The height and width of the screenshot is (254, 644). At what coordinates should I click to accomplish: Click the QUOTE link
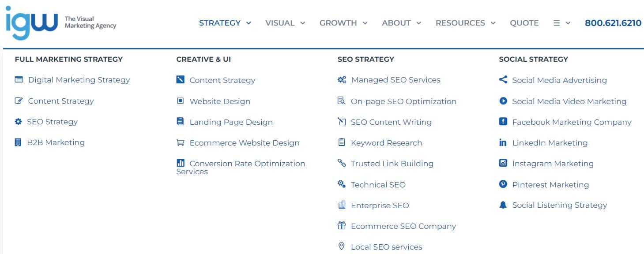(524, 23)
